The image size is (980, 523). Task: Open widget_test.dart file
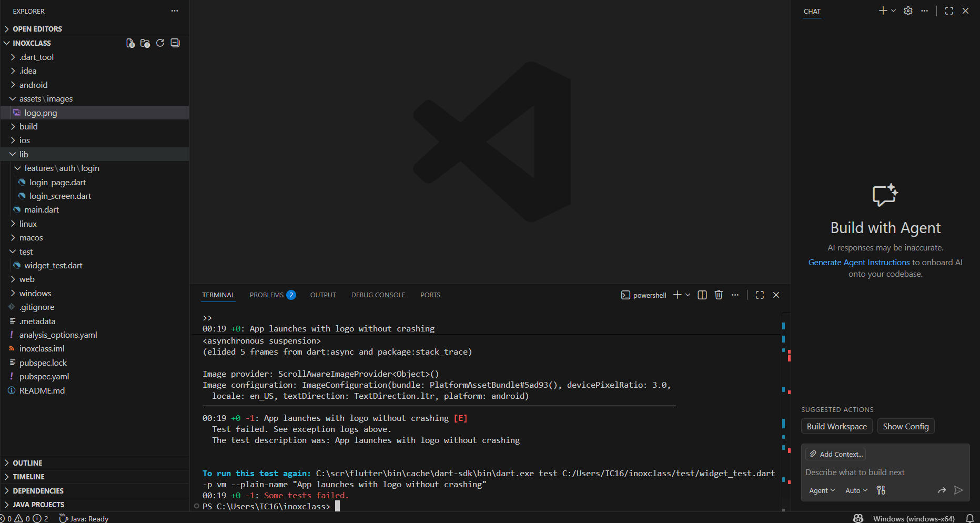point(95,265)
